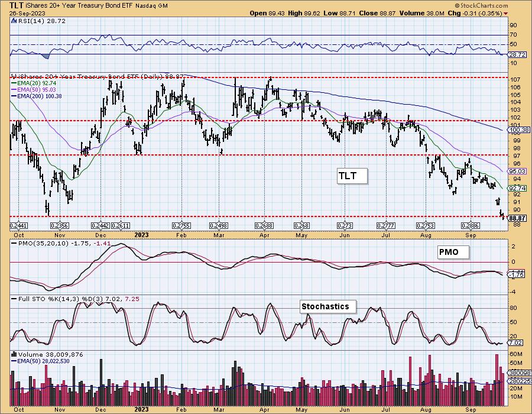Click the Chg -0.31 (-0.35%) value

475,13
